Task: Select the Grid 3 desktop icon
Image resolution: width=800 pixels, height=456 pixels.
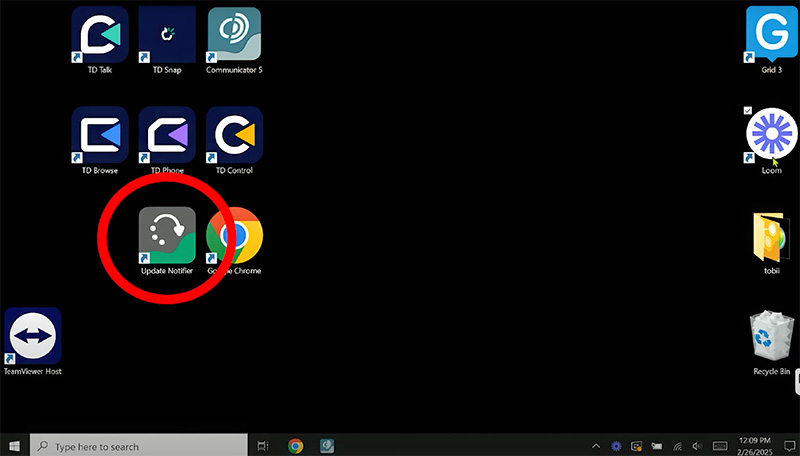Action: (772, 35)
